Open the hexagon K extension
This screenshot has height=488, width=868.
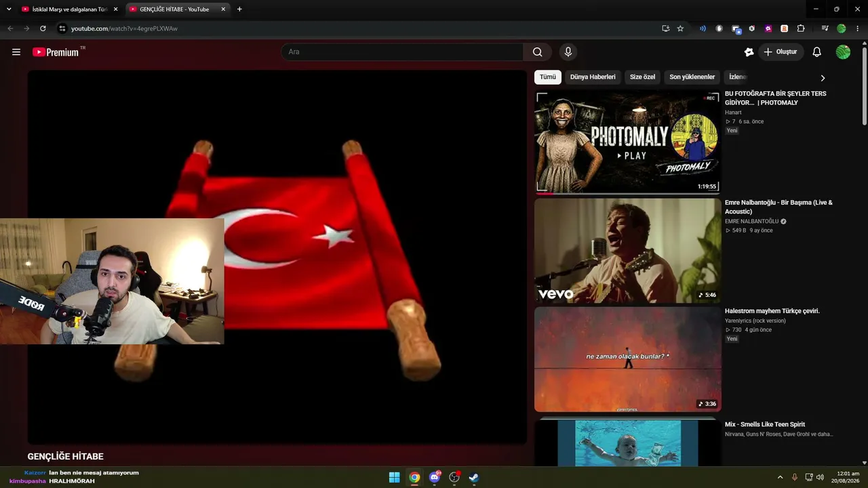[752, 28]
